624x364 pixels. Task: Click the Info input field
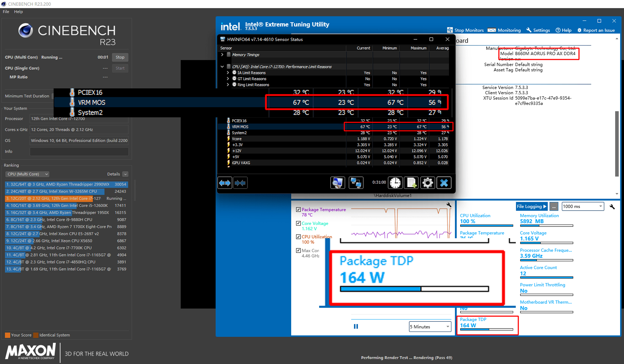79,151
